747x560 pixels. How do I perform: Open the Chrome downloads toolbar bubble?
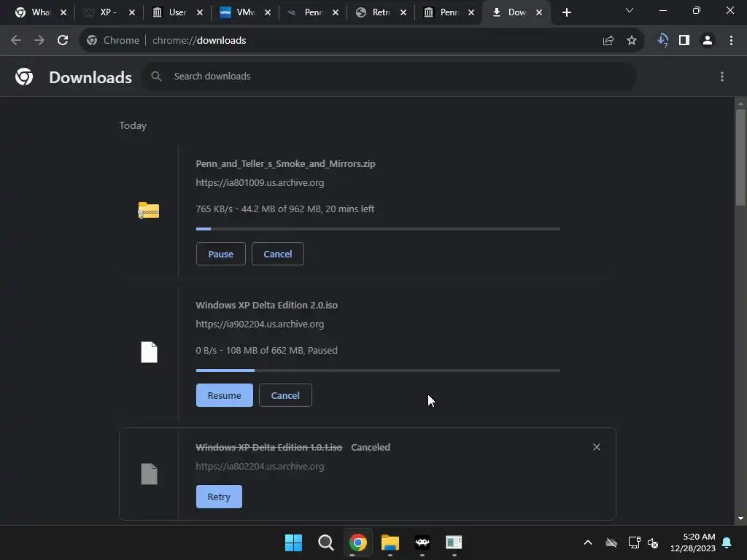[662, 41]
